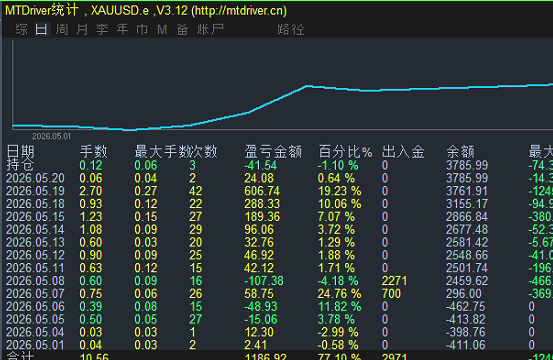
Task: Click the 2026.05.01 date label under chart
Action: tap(51, 136)
